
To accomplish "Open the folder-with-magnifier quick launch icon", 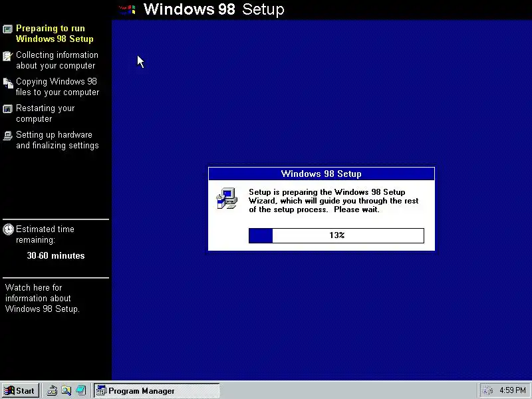I will click(66, 390).
